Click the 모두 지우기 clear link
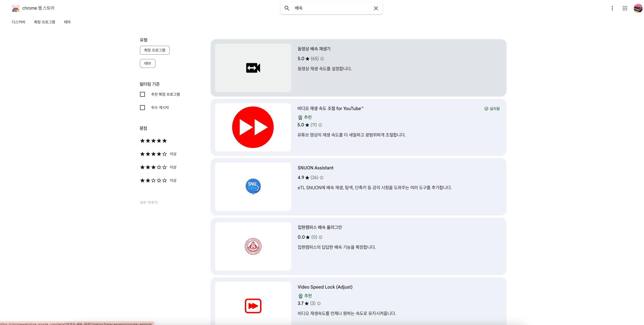 [x=149, y=203]
